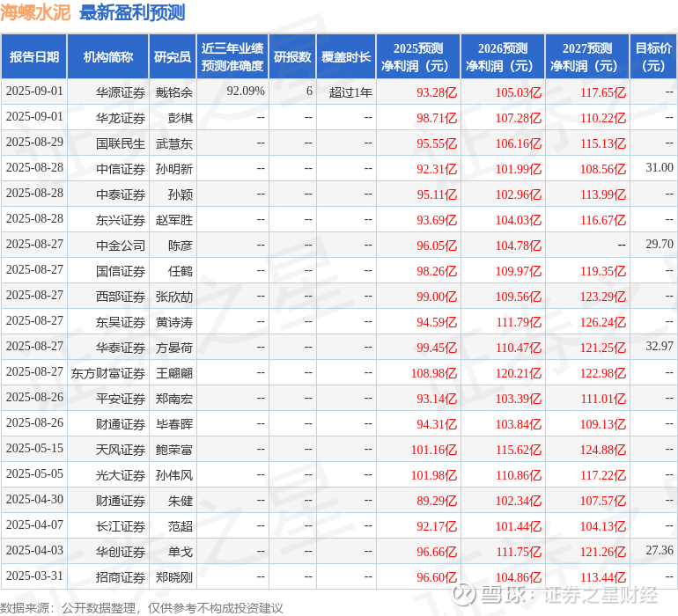
Task: Click researcher 张欣劼 cell
Action: pyautogui.click(x=173, y=296)
